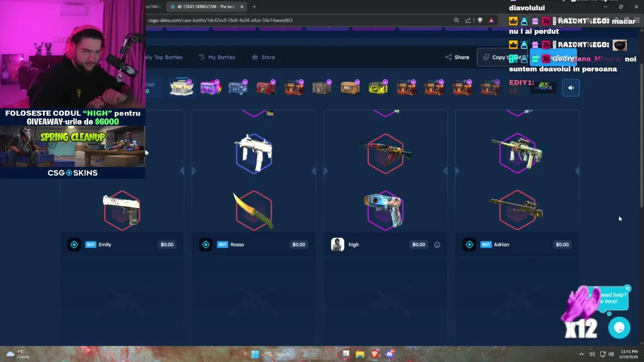Click the browser address bar URL

(220, 20)
